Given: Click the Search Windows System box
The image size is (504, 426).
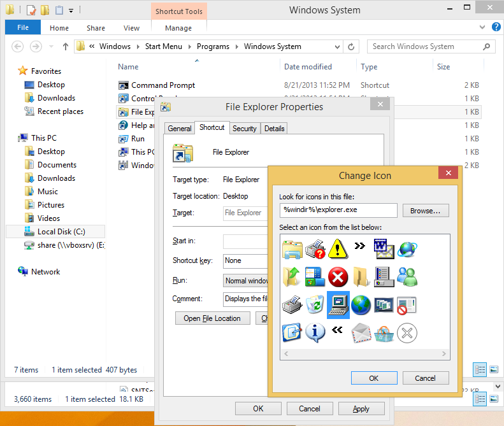Looking at the screenshot, I should pos(431,46).
